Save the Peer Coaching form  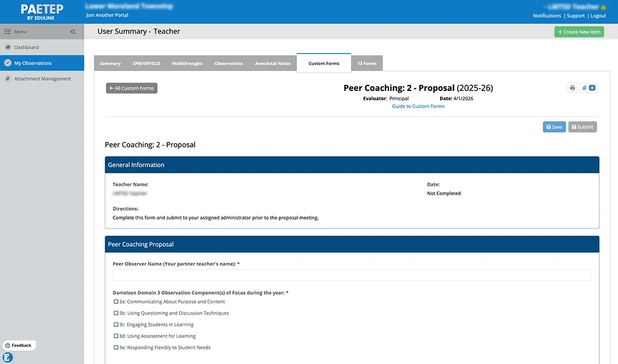click(x=554, y=127)
